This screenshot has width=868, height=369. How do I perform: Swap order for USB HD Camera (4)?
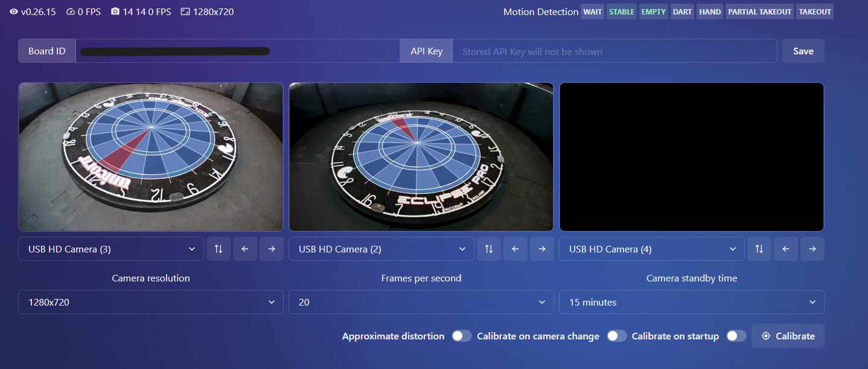pyautogui.click(x=759, y=249)
